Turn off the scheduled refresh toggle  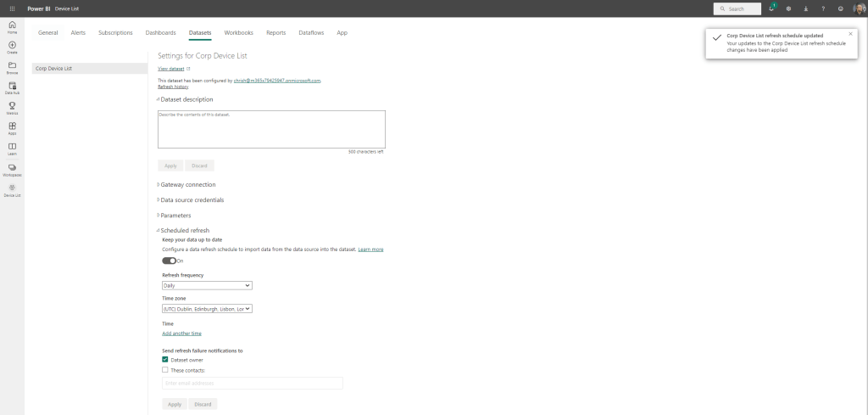169,261
